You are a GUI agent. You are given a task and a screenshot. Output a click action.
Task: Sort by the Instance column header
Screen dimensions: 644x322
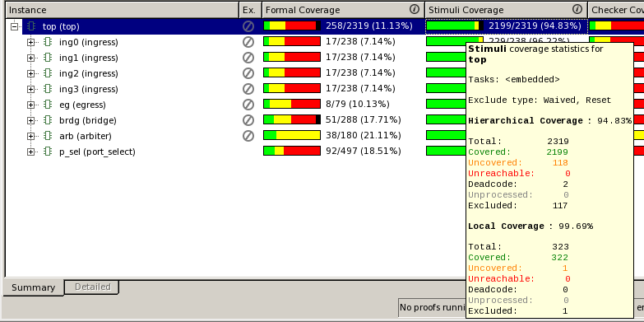click(x=122, y=10)
